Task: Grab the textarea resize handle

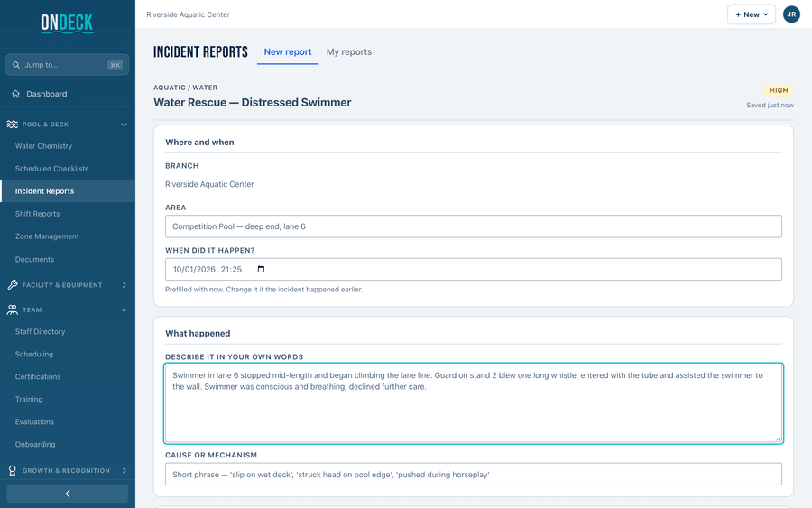Action: click(778, 439)
